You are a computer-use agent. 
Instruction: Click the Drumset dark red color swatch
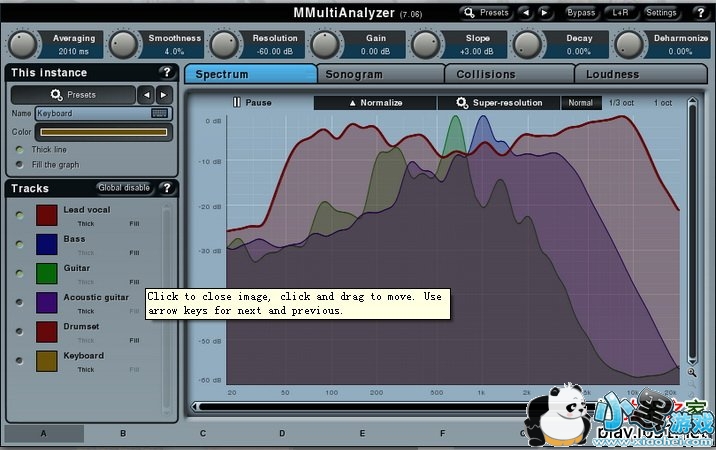pyautogui.click(x=47, y=332)
